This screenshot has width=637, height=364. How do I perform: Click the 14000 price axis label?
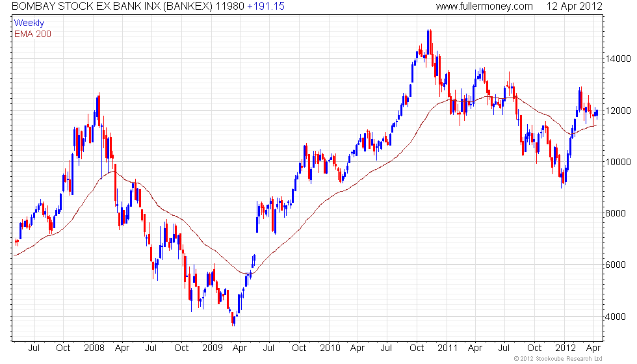pos(618,58)
